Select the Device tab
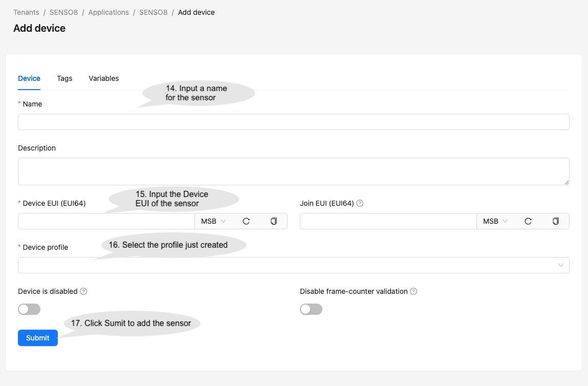Image resolution: width=588 pixels, height=386 pixels. click(x=29, y=78)
